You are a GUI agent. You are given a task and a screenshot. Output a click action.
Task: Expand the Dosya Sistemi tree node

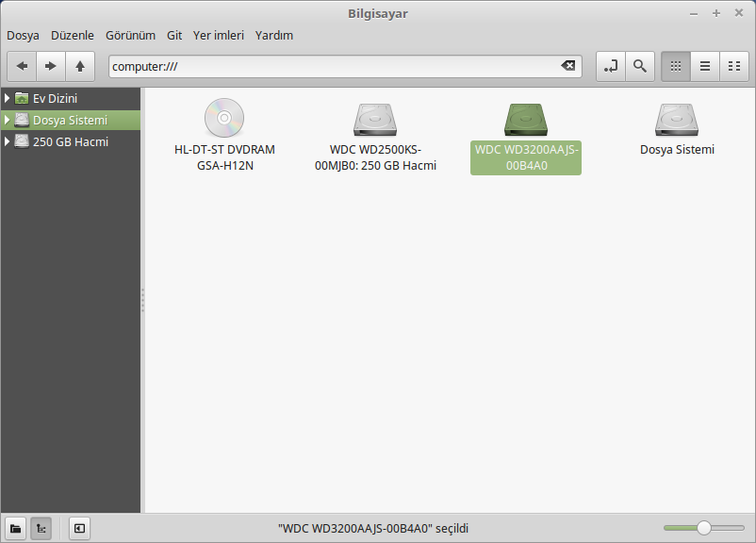7,120
